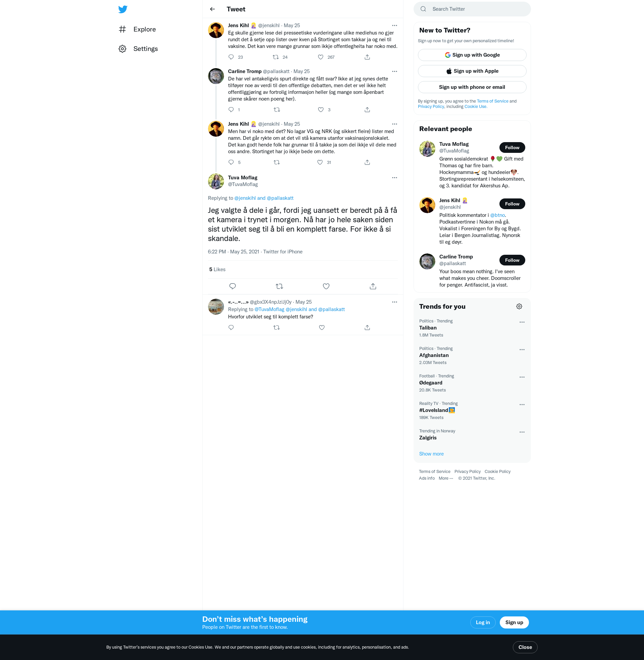Like the 'Hvorfor utviklet seg' reply

[x=322, y=327]
